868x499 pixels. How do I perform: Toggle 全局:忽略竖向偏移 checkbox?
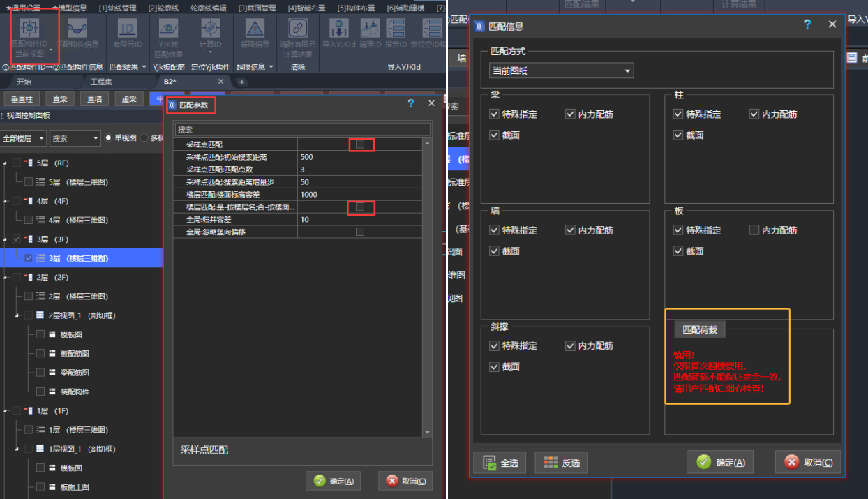[x=360, y=232]
